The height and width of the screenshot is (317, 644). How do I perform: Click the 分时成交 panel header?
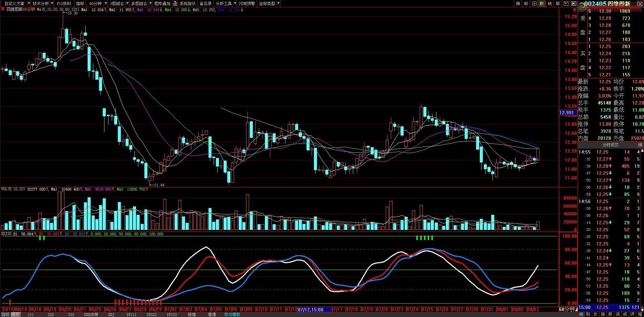[610, 145]
